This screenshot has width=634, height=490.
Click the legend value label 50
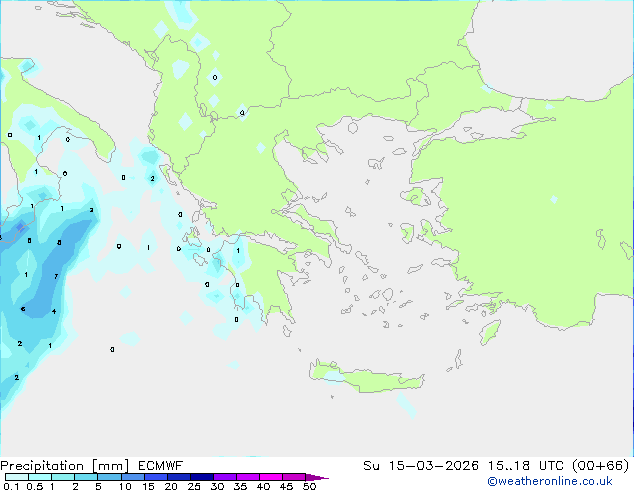[310, 486]
